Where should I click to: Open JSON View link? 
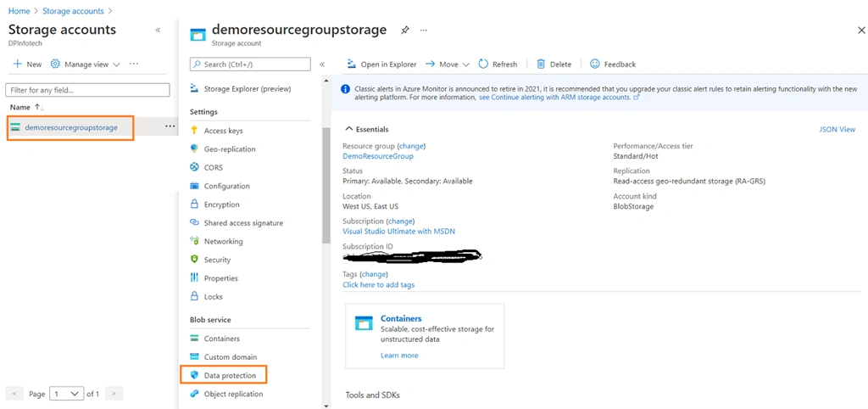click(837, 129)
